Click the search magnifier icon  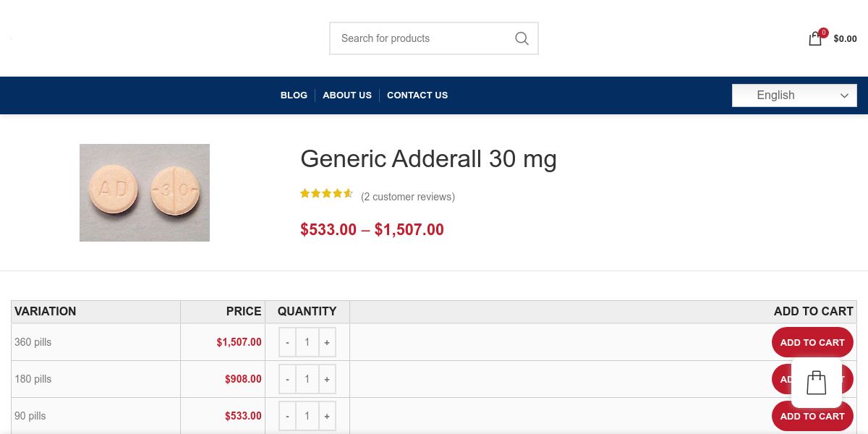coord(522,38)
